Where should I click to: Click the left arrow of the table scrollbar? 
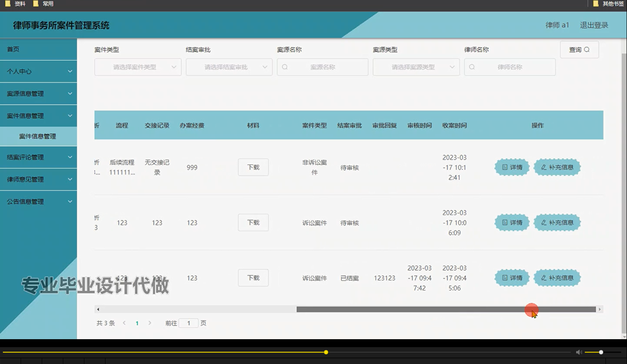[x=98, y=309]
